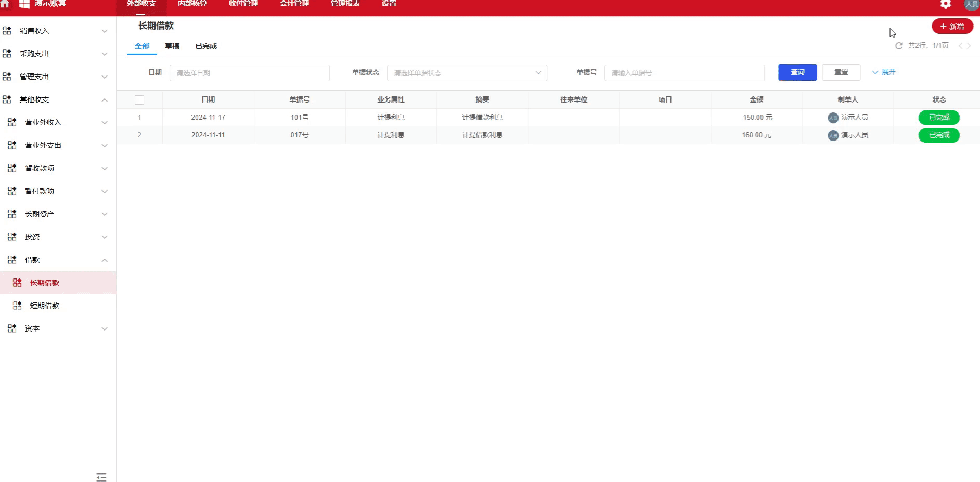This screenshot has height=482, width=980.
Task: Collapse the 借款 sidebar section
Action: pyautogui.click(x=105, y=260)
